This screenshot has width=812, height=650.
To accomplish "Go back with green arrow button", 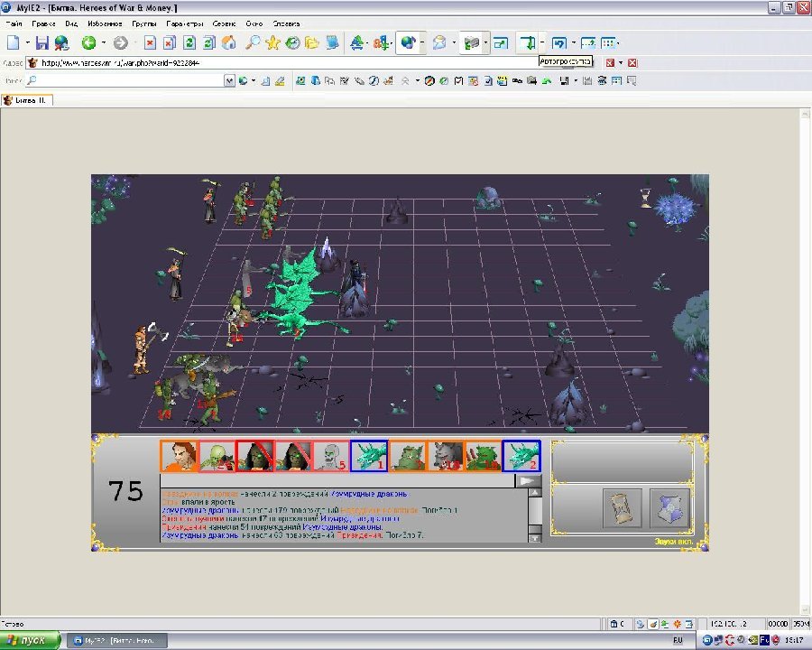I will pos(88,43).
